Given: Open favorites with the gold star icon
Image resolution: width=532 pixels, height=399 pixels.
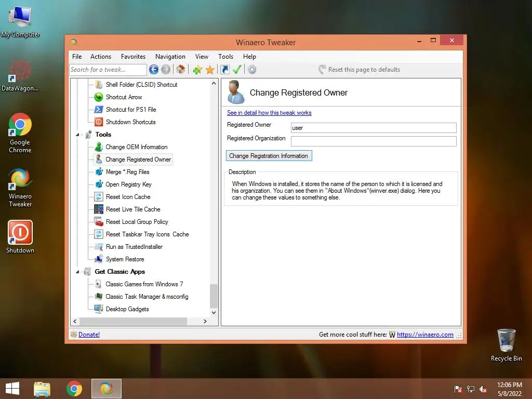Looking at the screenshot, I should (210, 70).
